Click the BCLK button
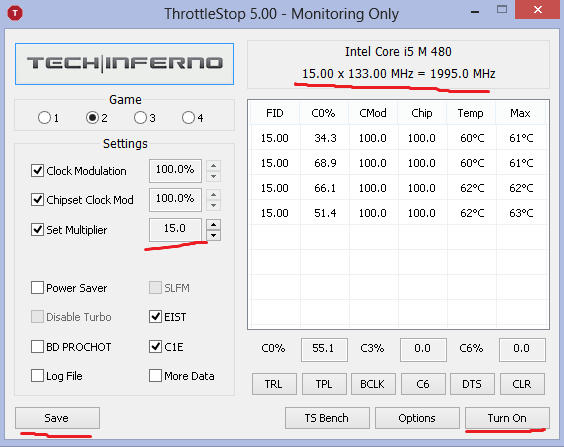 (373, 384)
